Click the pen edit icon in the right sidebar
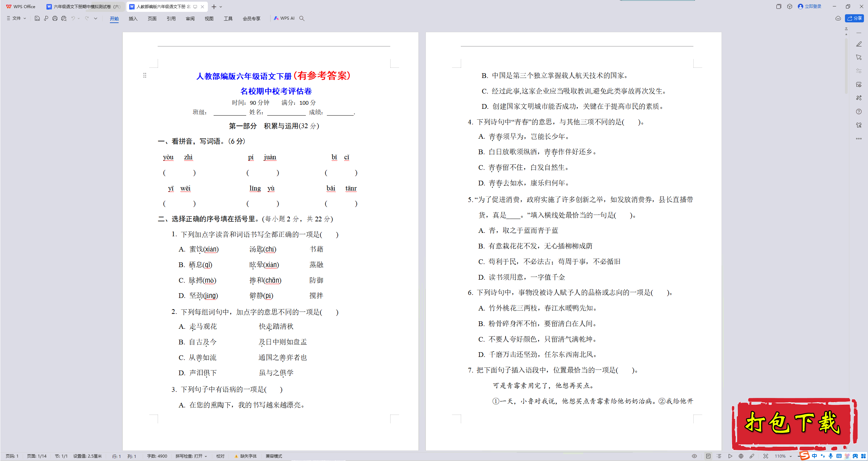Screen dimensions: 868x461 click(x=859, y=44)
